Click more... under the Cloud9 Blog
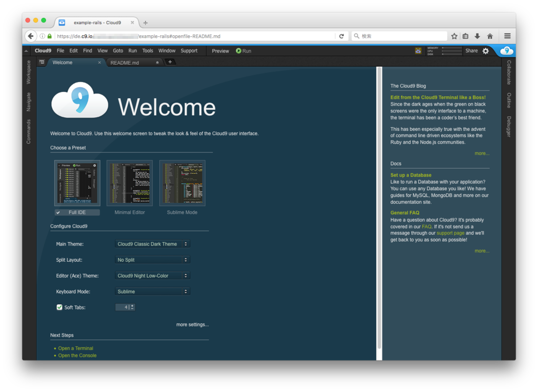538x392 pixels. (x=482, y=153)
